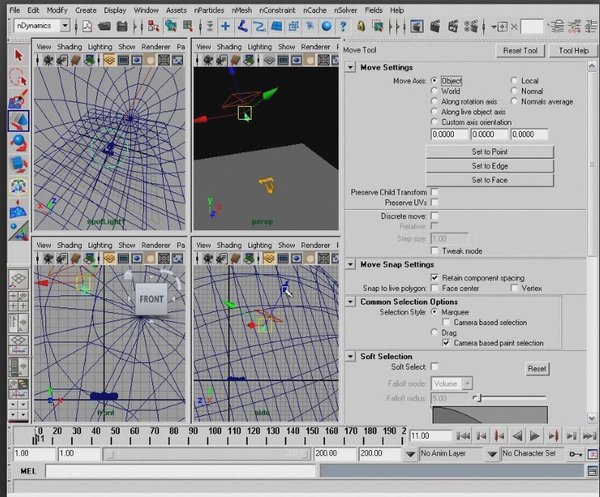Pick the Move tool in toolbox
The height and width of the screenshot is (497, 600).
click(18, 121)
